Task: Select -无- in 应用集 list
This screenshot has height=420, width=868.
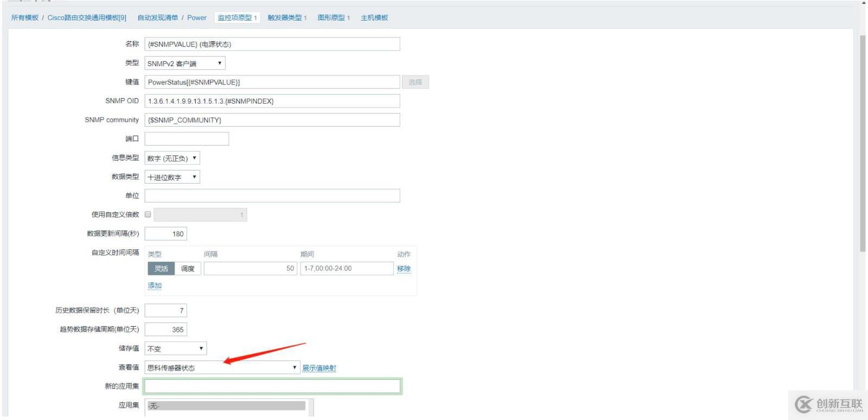Action: (226, 405)
